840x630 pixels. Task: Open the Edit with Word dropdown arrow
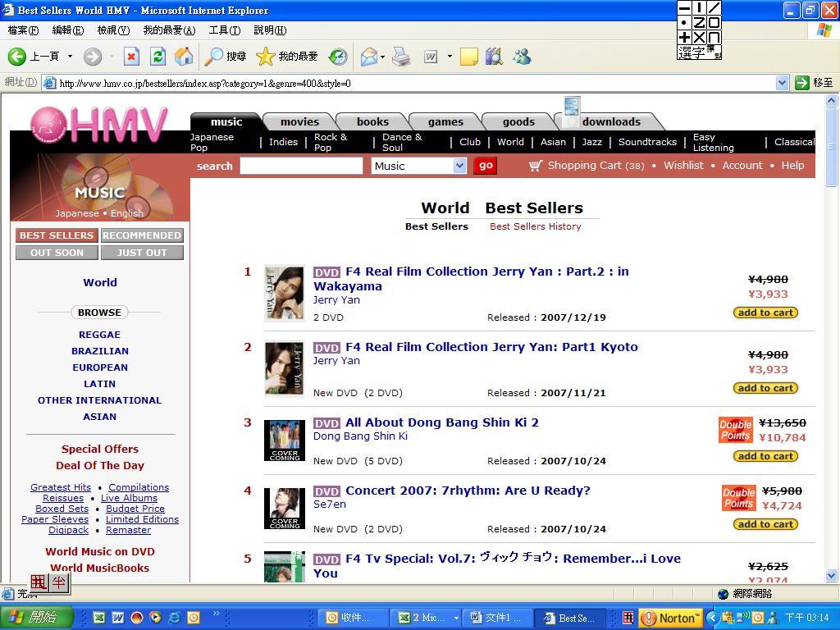click(x=450, y=57)
